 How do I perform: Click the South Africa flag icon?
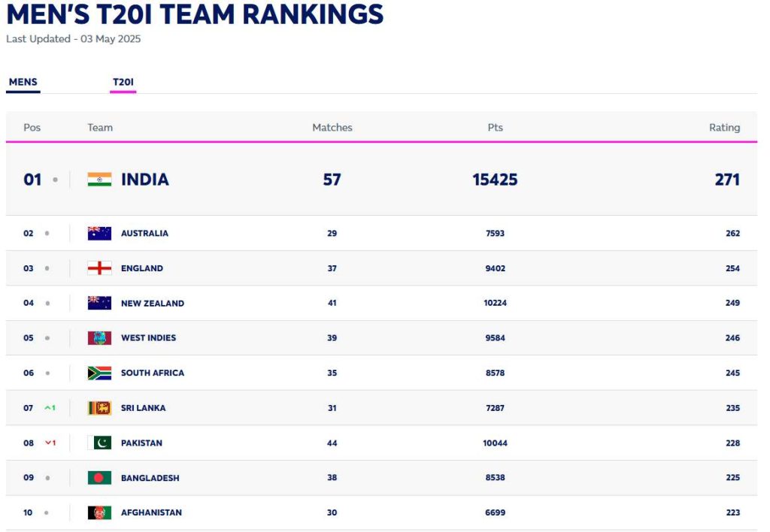point(99,373)
